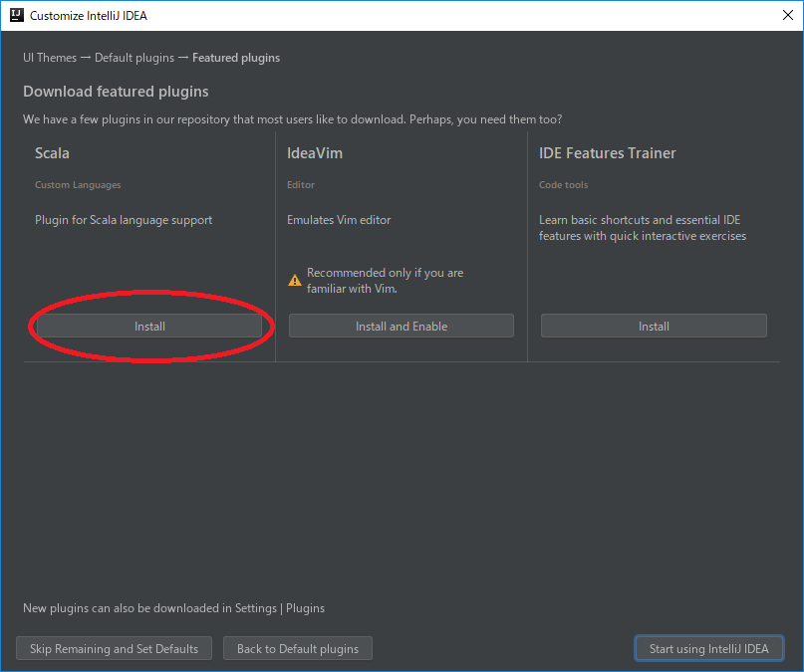Click the UI Themes breadcrumb step
This screenshot has height=672, width=804.
click(50, 58)
